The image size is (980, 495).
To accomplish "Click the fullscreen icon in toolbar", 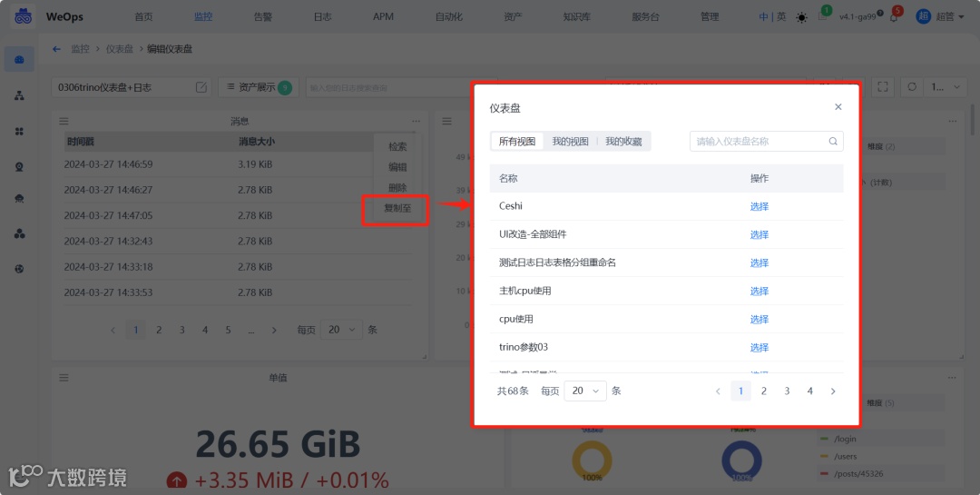I will pos(883,87).
